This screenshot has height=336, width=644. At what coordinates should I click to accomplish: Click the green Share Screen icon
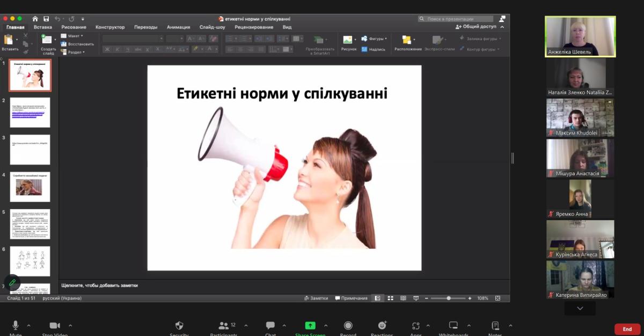pyautogui.click(x=310, y=326)
